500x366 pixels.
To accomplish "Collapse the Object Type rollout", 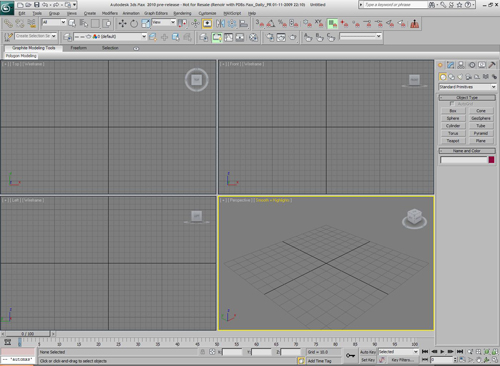I will (x=467, y=98).
